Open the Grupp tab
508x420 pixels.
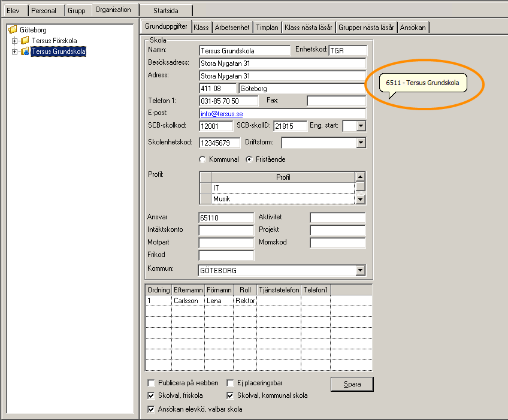(77, 10)
